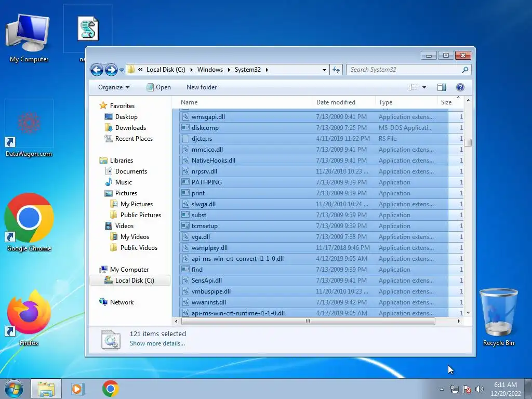Viewport: 532px width, 399px height.
Task: Open the Windows Start menu orb
Action: click(x=14, y=389)
